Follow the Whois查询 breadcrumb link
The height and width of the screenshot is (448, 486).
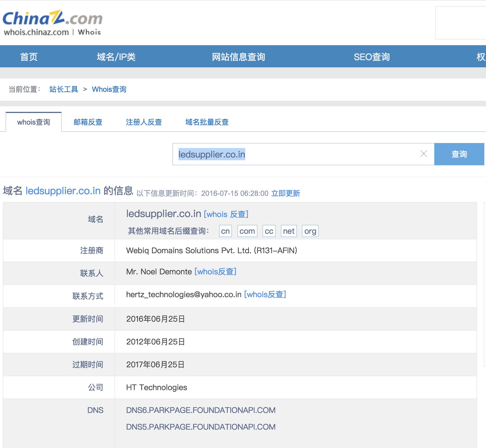tap(109, 89)
